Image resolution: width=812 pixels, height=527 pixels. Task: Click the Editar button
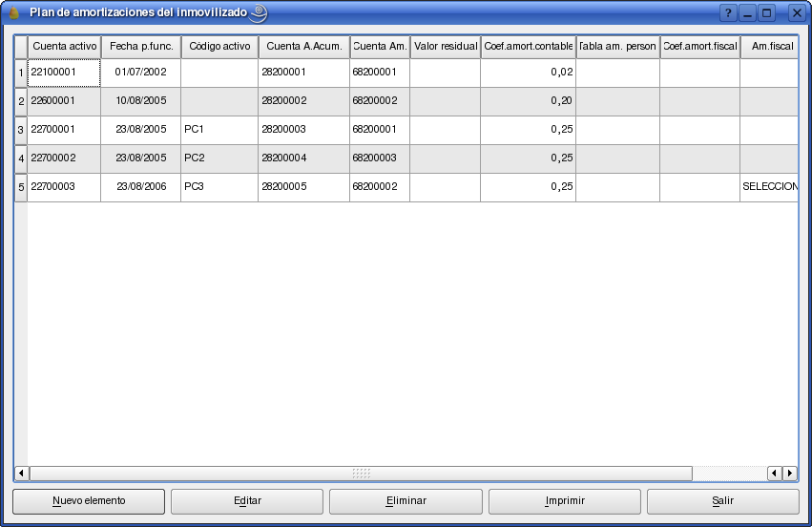tap(247, 501)
